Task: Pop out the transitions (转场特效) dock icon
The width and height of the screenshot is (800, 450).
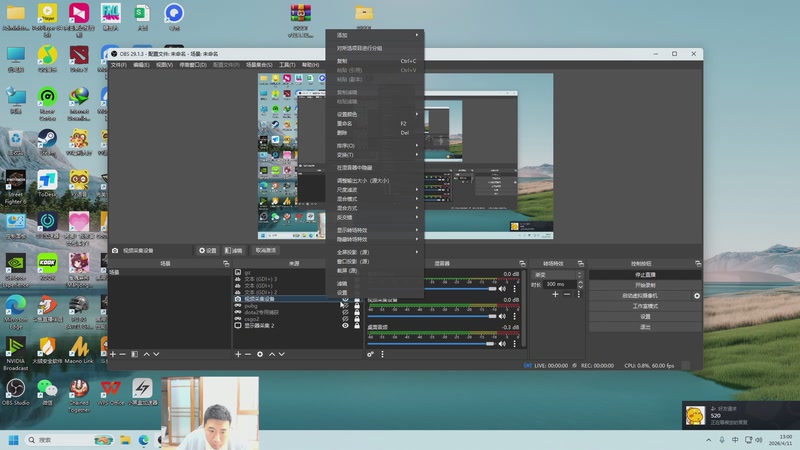Action: pyautogui.click(x=581, y=264)
